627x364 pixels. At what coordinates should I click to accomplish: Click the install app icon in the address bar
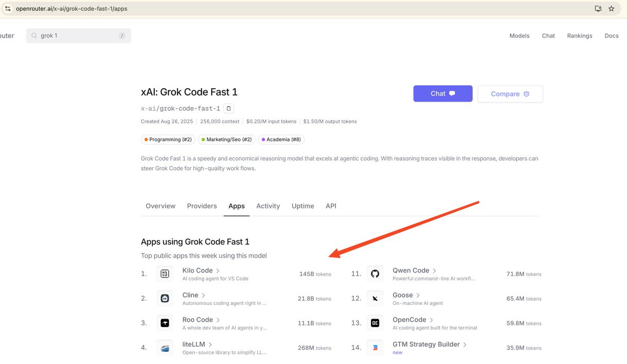[x=598, y=8]
